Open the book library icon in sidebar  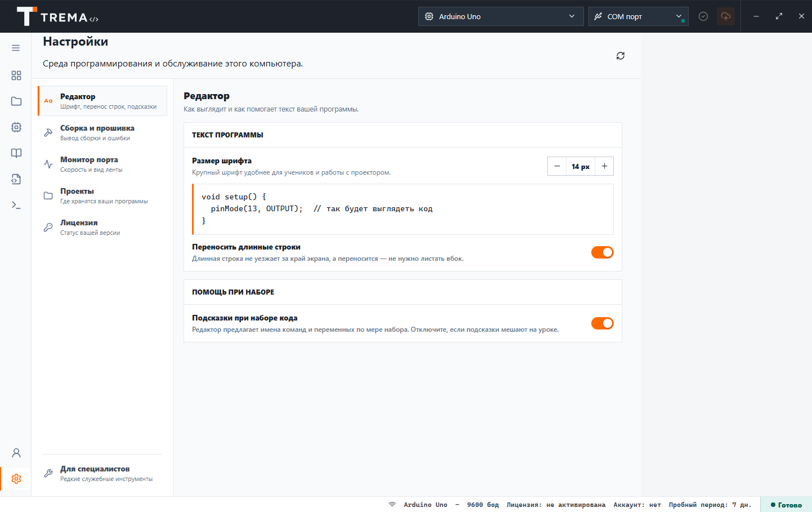click(16, 153)
